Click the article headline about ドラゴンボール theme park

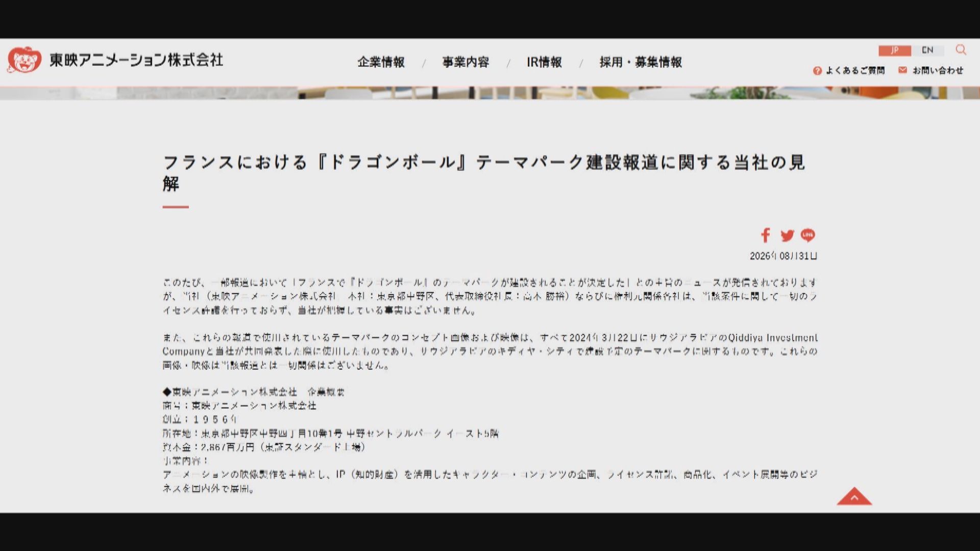point(484,172)
